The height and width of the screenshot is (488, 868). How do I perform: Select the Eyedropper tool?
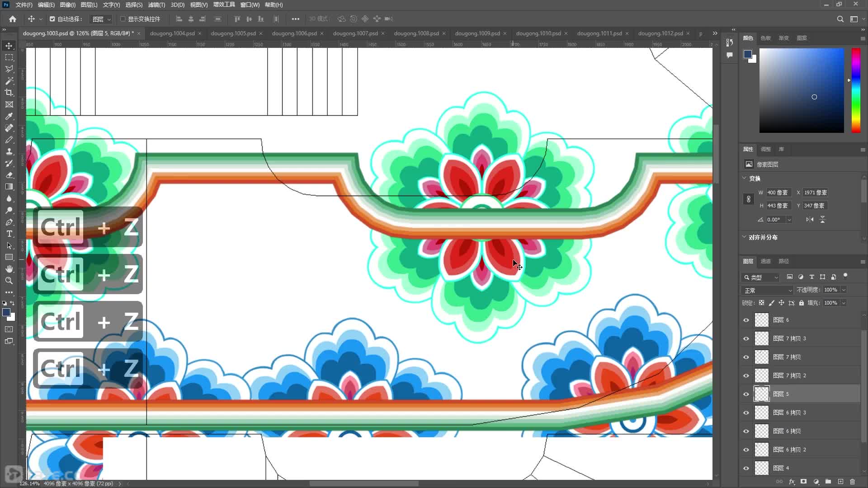point(9,116)
